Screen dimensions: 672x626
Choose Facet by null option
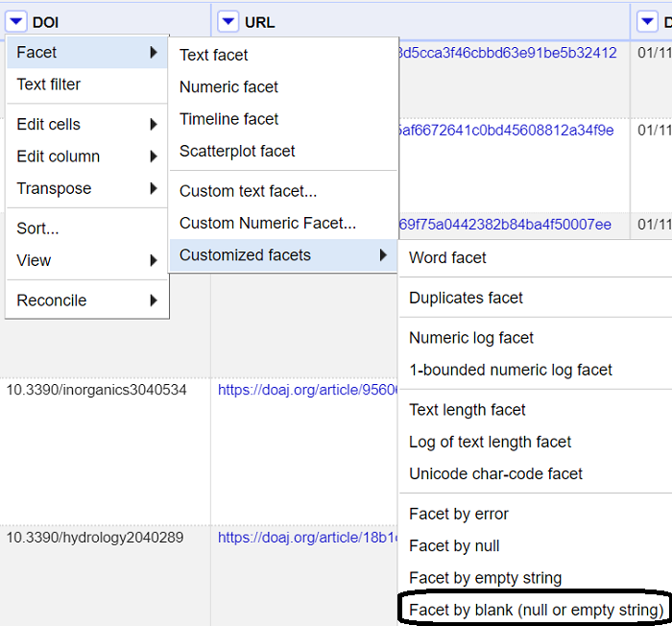click(454, 545)
